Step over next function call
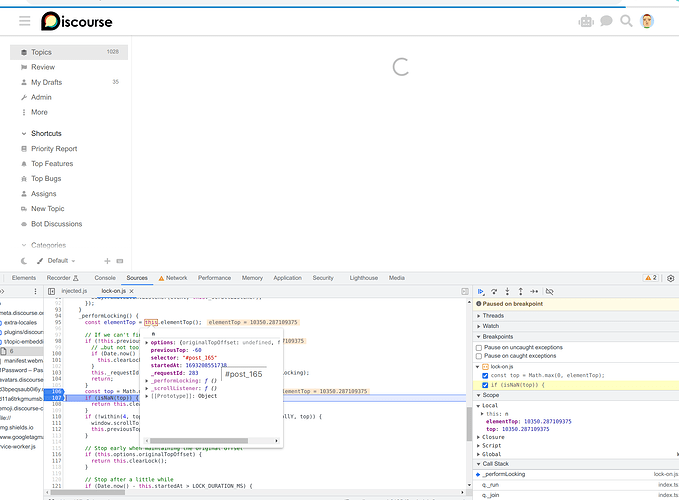Screen dimensions: 679x500 pyautogui.click(x=494, y=291)
